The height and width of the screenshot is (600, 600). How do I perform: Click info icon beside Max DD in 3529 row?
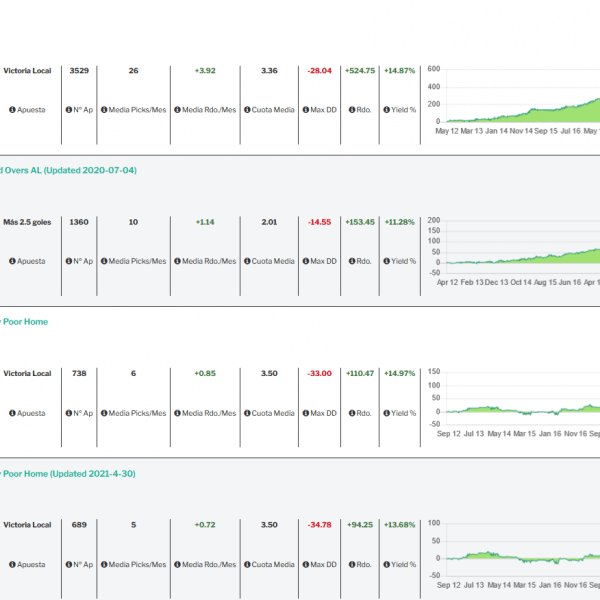(306, 110)
